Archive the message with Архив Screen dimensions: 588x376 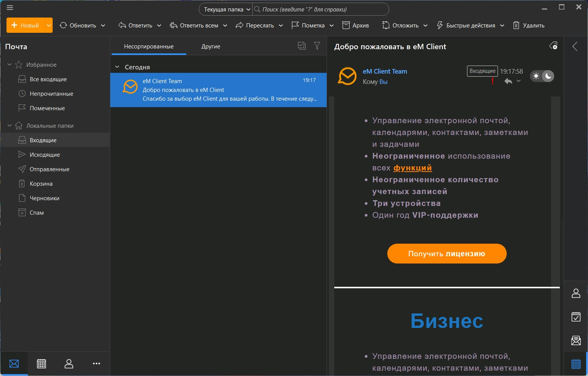356,26
